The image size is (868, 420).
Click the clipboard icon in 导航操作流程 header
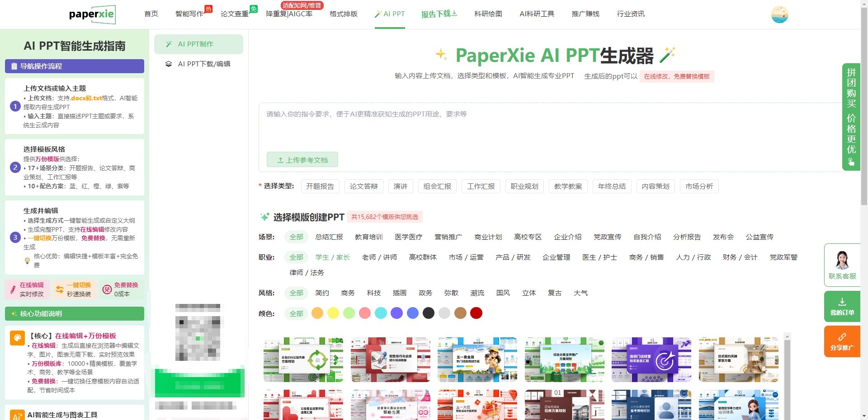(14, 66)
